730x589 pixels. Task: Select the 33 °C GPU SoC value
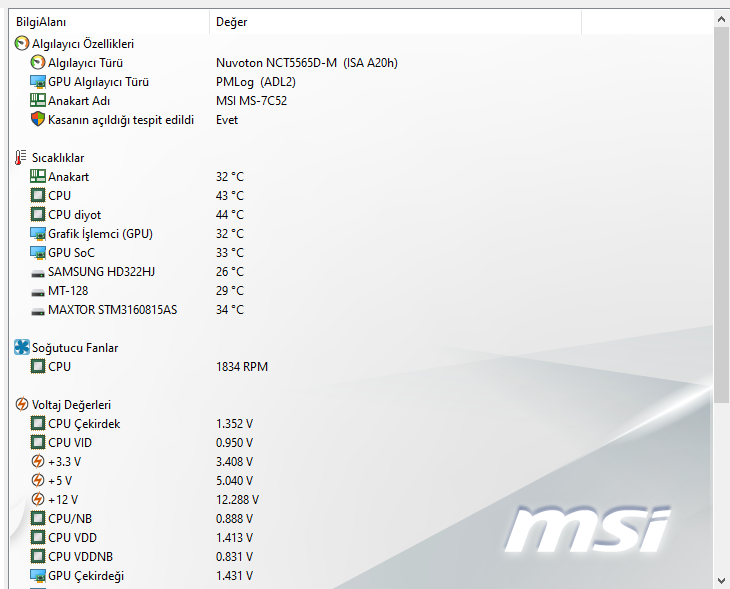230,253
